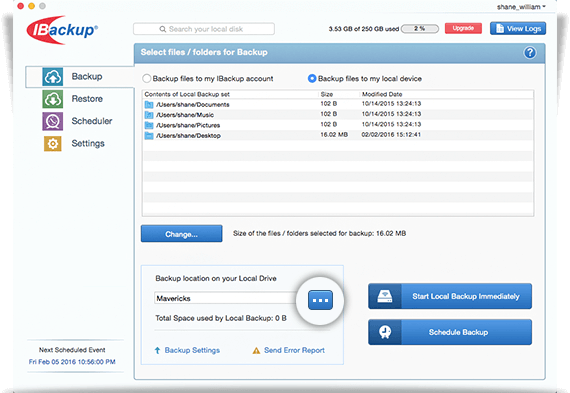Select the /Users/shane/Documents row
Screen dimensions: 570x393
coord(338,104)
